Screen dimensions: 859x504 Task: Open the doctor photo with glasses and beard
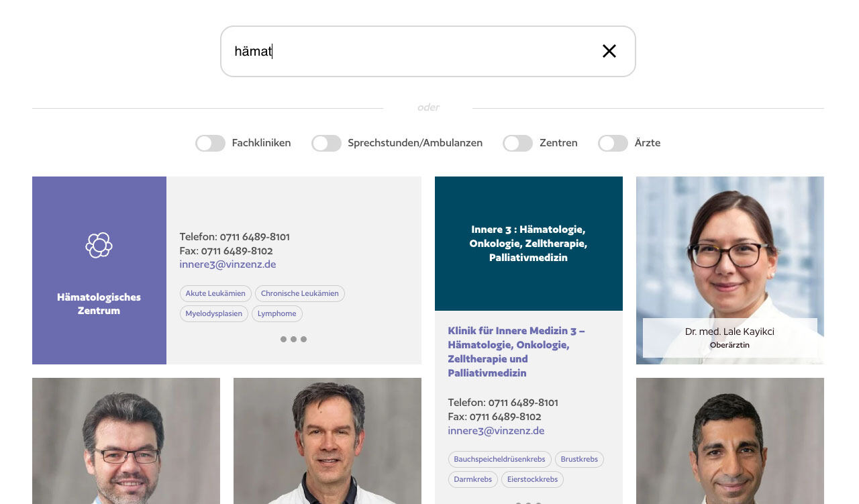click(x=126, y=441)
